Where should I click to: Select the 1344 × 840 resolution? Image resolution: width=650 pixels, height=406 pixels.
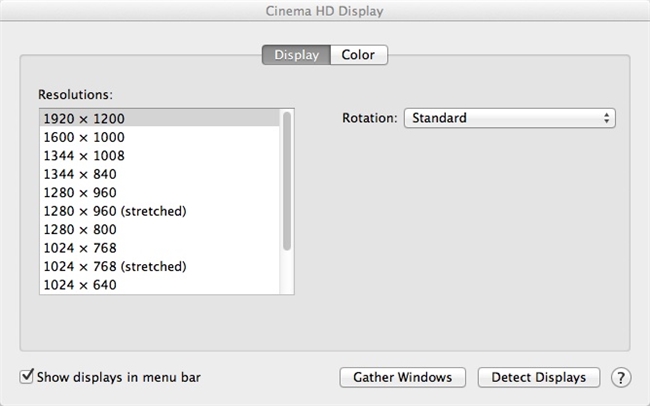(80, 174)
